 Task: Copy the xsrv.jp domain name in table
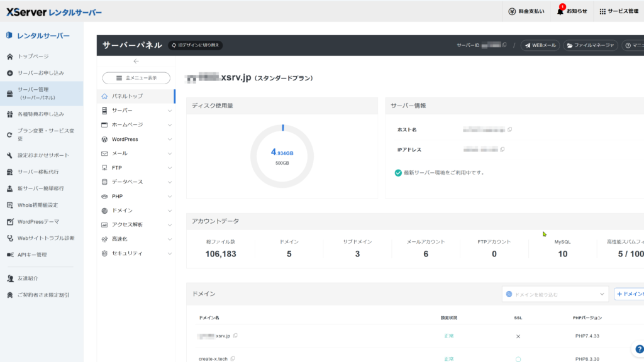tap(235, 336)
